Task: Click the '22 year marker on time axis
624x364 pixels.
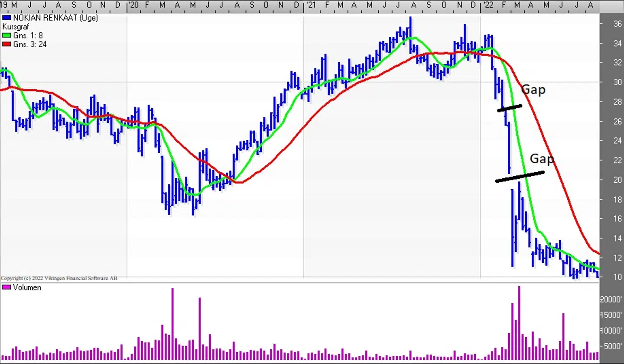Action: [x=488, y=5]
